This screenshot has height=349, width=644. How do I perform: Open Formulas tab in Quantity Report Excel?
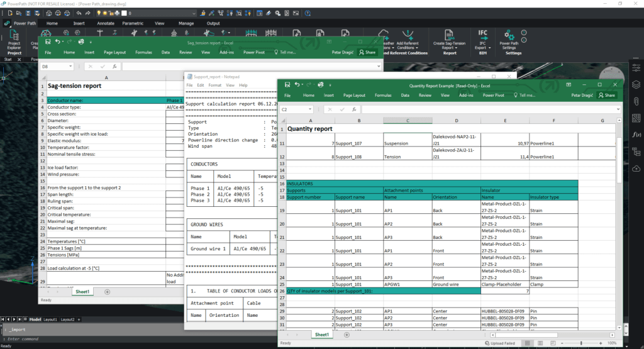click(383, 95)
